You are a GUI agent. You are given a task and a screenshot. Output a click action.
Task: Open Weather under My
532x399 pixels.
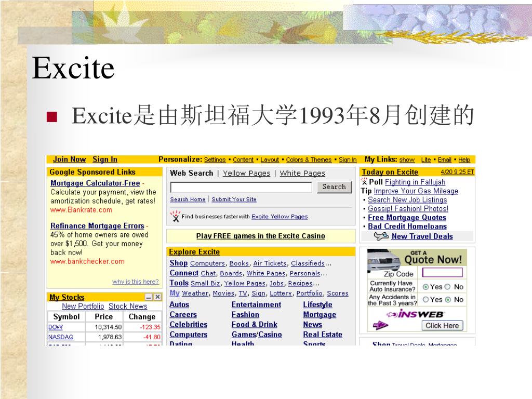[x=195, y=293]
